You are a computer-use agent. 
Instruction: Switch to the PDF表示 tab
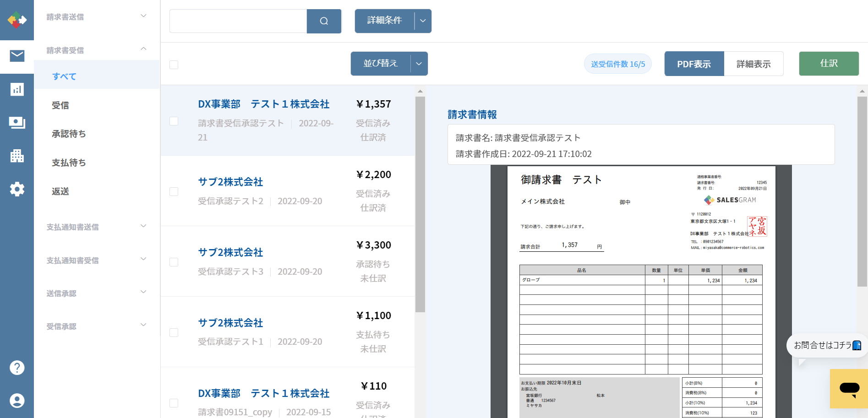[x=694, y=64]
